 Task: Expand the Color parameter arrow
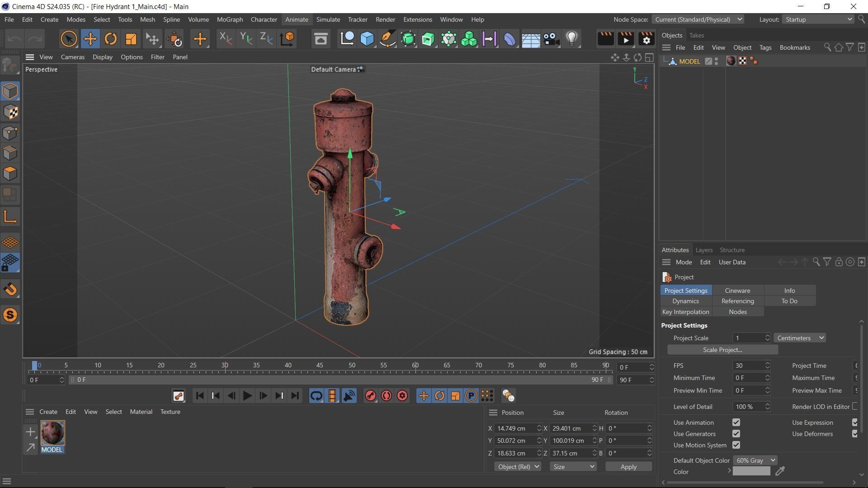(x=729, y=471)
